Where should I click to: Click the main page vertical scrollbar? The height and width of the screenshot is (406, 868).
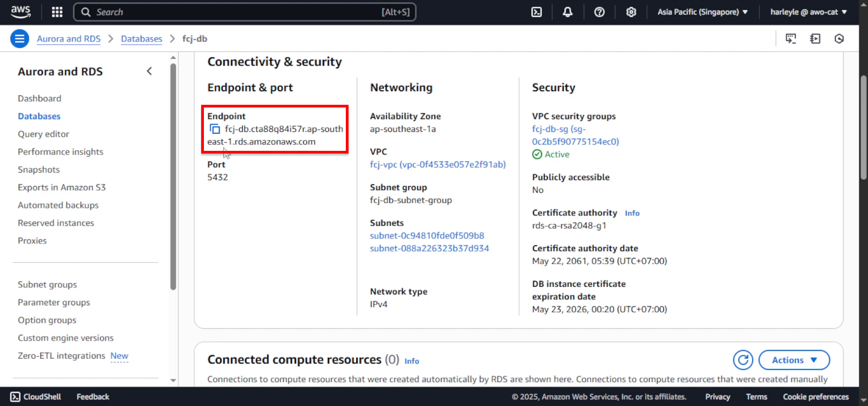coord(863,128)
